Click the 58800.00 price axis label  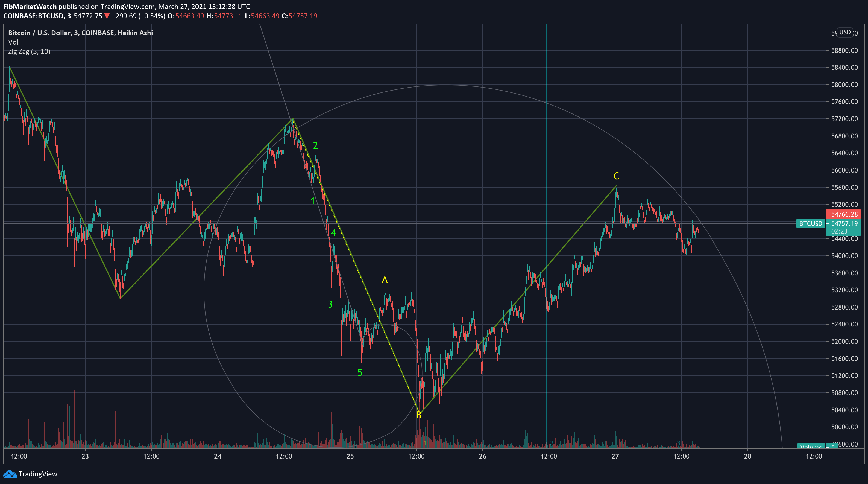(844, 51)
